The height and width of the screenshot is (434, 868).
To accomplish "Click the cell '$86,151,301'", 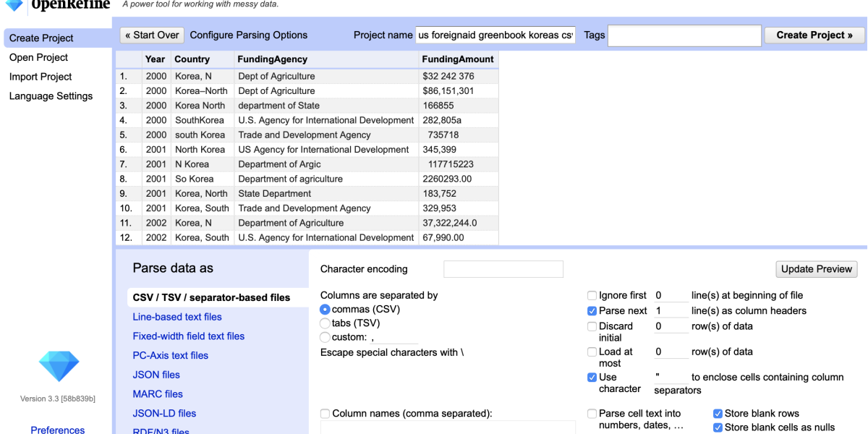I will pyautogui.click(x=458, y=91).
